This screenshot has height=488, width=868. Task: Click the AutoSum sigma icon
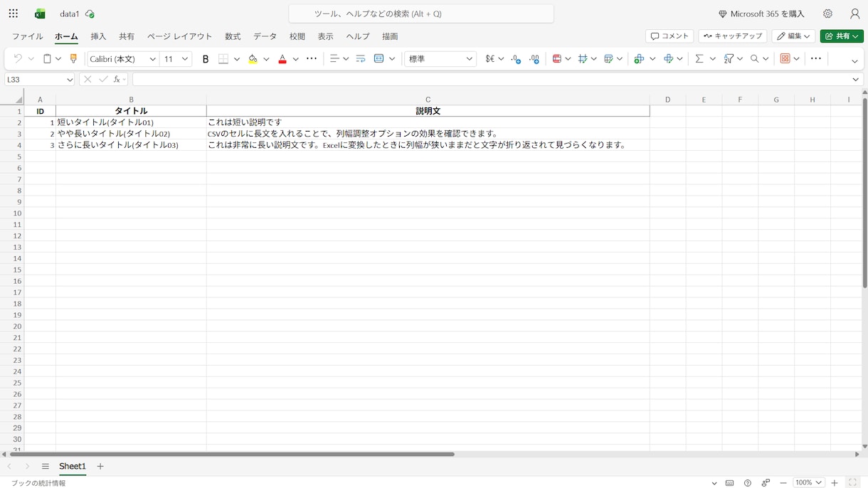[699, 59]
